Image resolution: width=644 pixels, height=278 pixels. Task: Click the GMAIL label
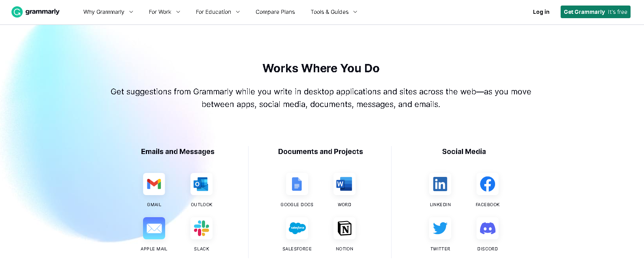pyautogui.click(x=154, y=205)
